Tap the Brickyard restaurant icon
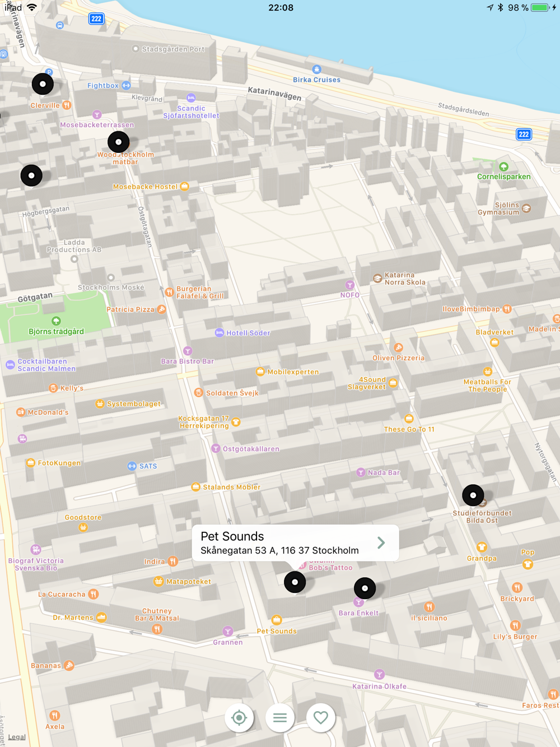Viewport: 560px width, 747px height. click(x=517, y=587)
